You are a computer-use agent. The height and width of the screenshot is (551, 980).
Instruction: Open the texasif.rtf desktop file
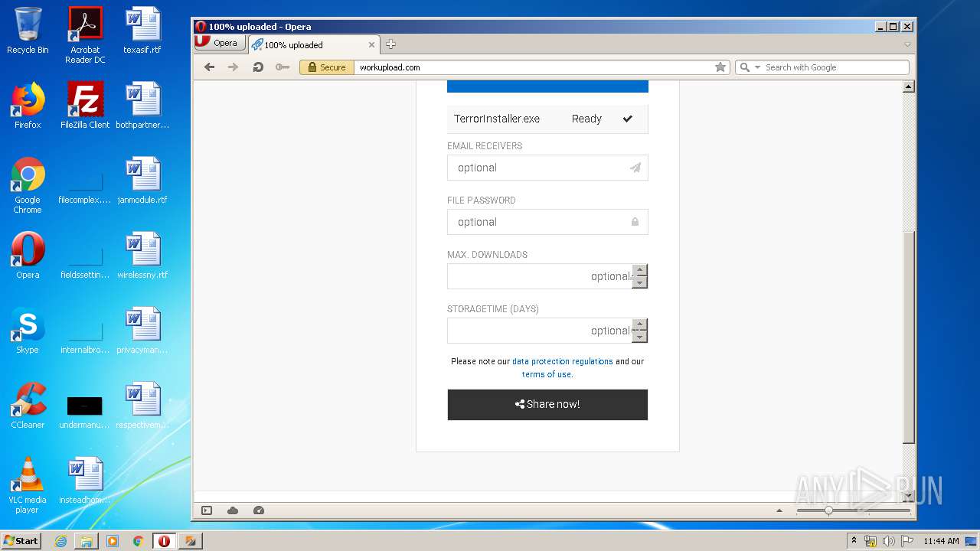click(x=142, y=31)
